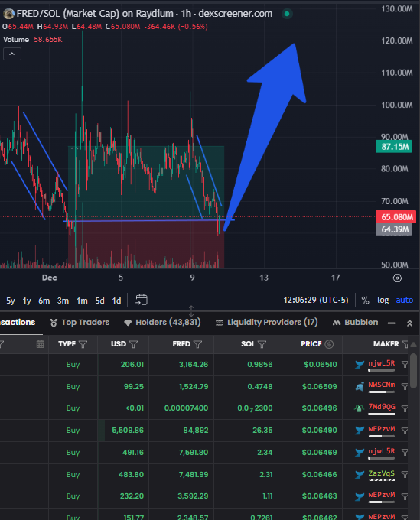The width and height of the screenshot is (420, 520).
Task: Click FRED amount 84,892
Action: [x=196, y=430]
